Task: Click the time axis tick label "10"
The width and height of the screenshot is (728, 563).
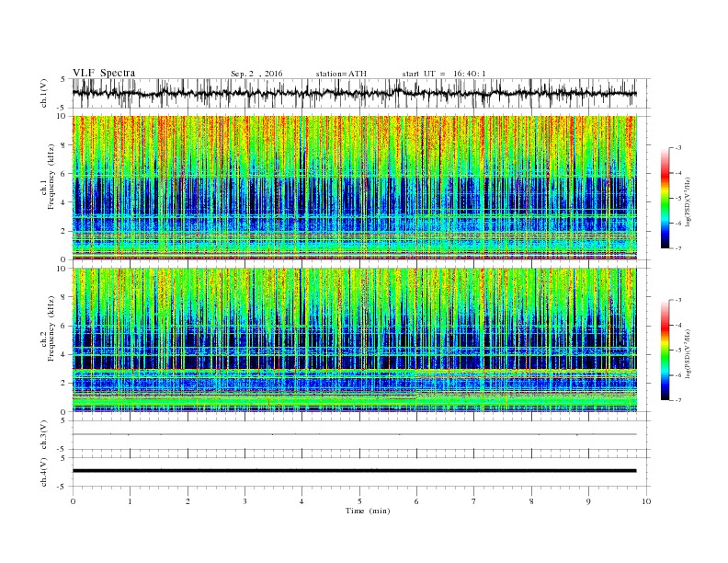Action: [x=646, y=501]
